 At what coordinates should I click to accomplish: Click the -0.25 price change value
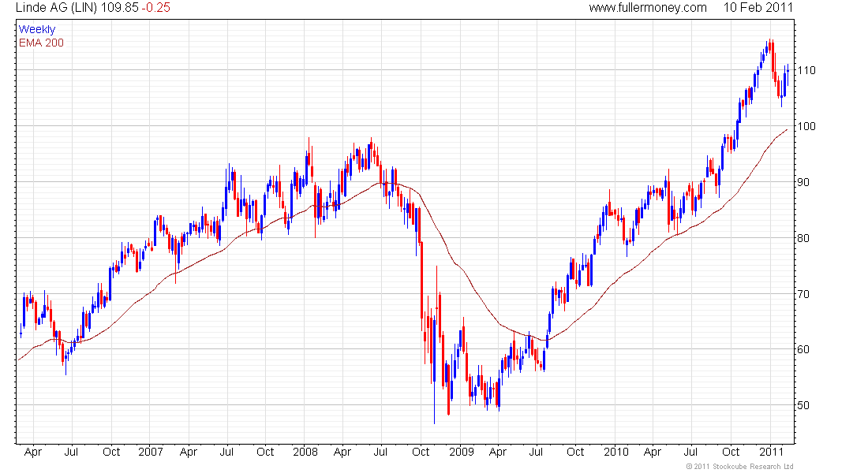pyautogui.click(x=155, y=8)
